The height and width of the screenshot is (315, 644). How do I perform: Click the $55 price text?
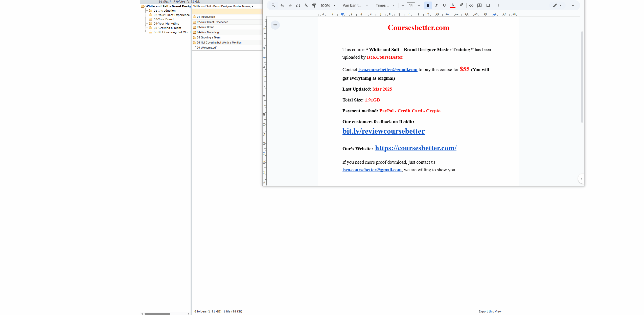(465, 69)
